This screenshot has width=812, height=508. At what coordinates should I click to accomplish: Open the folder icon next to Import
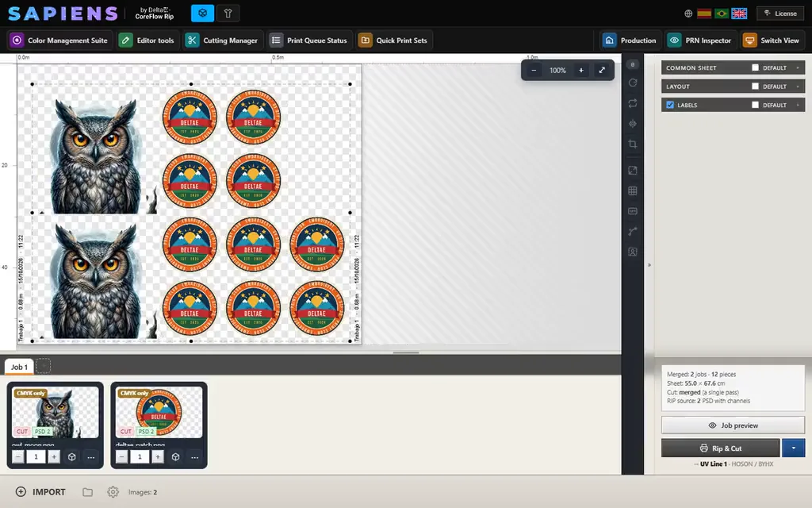[87, 492]
